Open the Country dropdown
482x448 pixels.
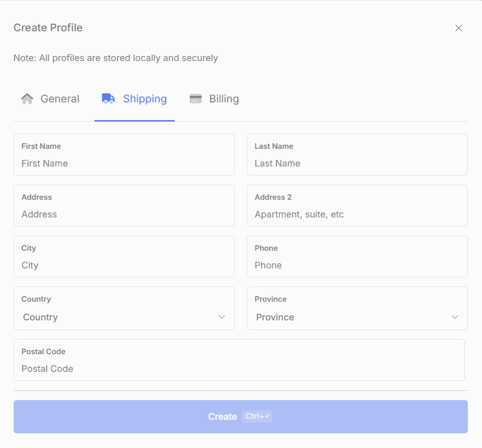[x=124, y=308]
